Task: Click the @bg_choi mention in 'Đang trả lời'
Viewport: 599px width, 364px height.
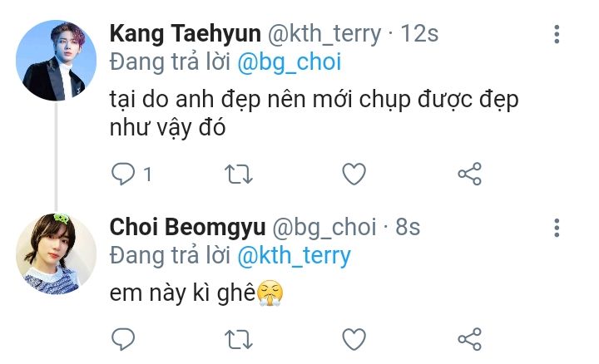Action: point(291,62)
